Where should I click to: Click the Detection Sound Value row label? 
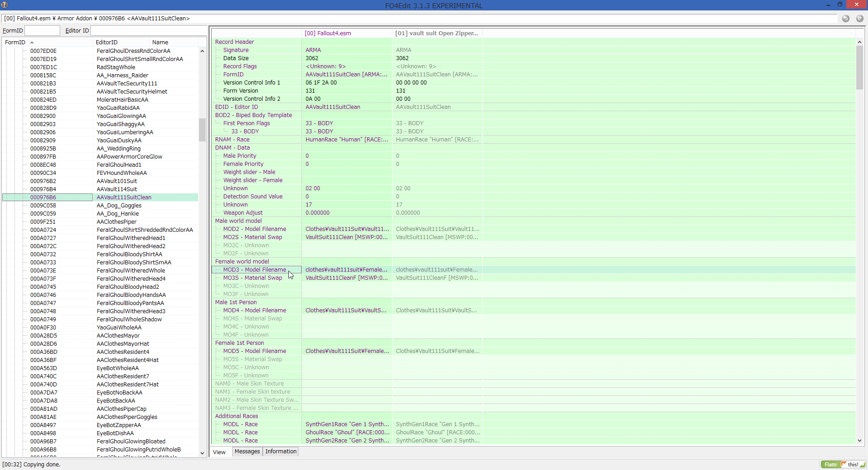pyautogui.click(x=253, y=197)
